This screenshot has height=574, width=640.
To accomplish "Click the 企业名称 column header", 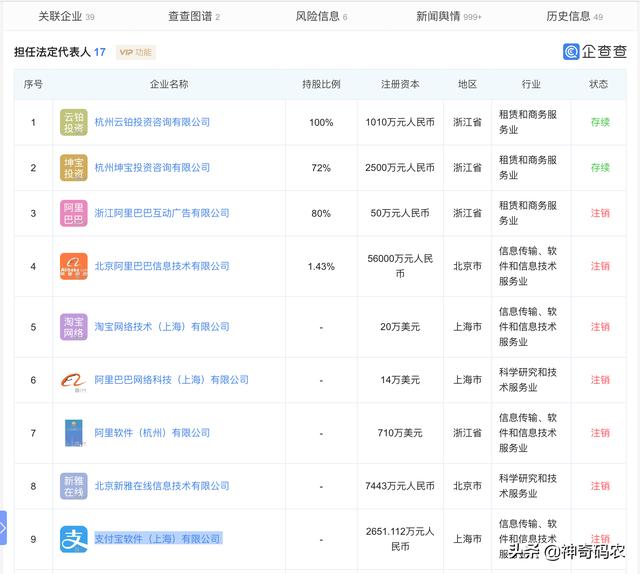I will [169, 85].
